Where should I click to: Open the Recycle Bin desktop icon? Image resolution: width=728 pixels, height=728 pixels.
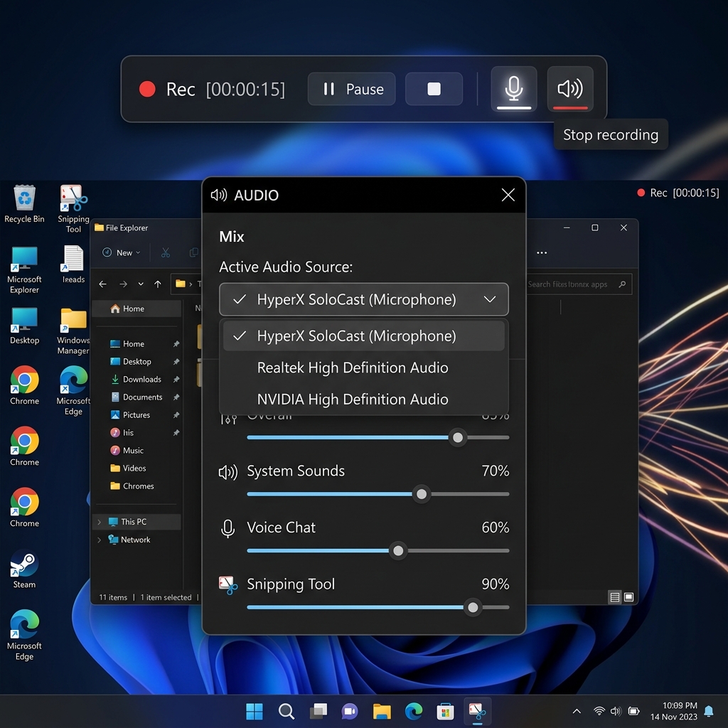click(x=24, y=204)
